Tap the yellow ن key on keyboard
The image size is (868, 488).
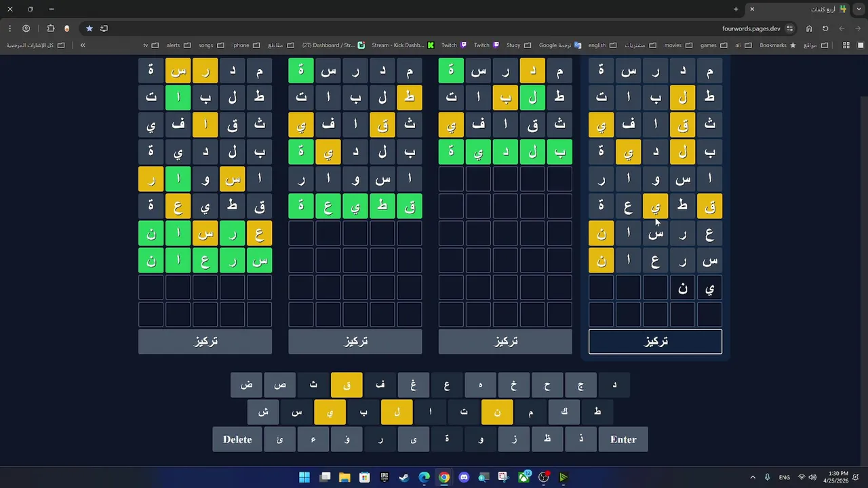point(497,411)
